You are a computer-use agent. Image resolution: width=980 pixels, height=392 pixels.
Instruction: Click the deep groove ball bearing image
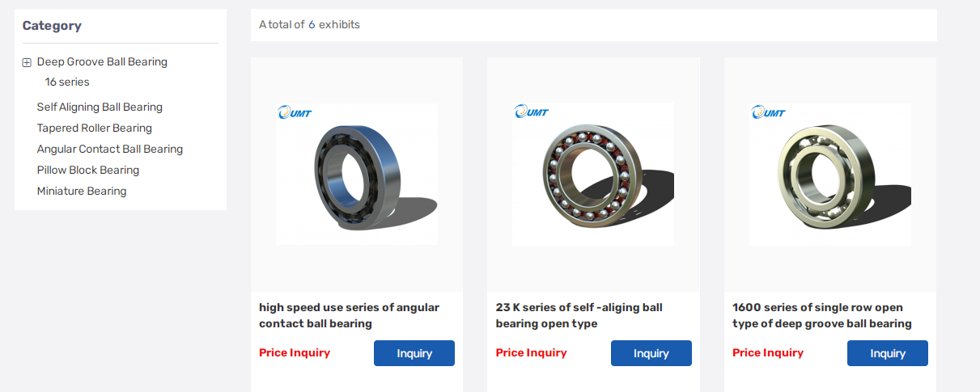click(830, 174)
